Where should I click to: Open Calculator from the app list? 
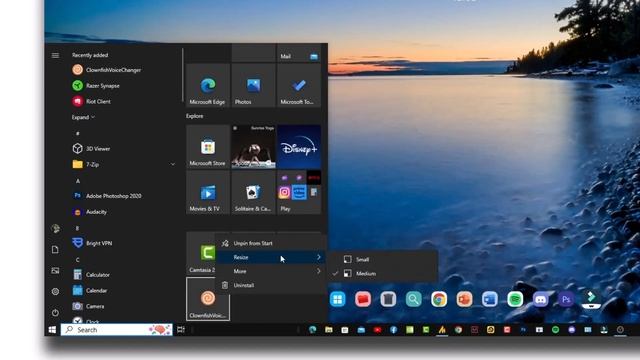tap(91, 275)
